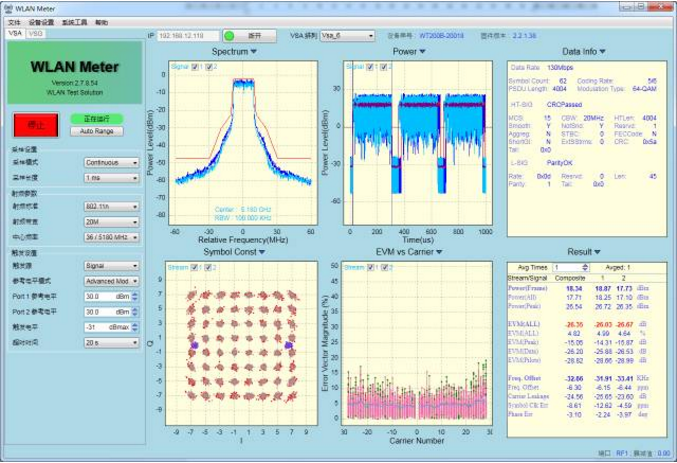The width and height of the screenshot is (677, 463).
Task: Open the Advanced Mod reference level dropdown
Action: click(x=111, y=281)
